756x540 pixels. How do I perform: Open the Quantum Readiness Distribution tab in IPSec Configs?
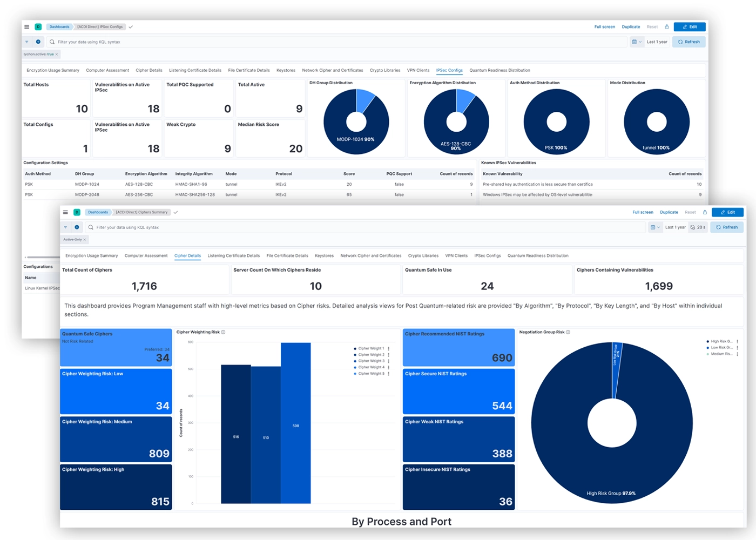[500, 70]
